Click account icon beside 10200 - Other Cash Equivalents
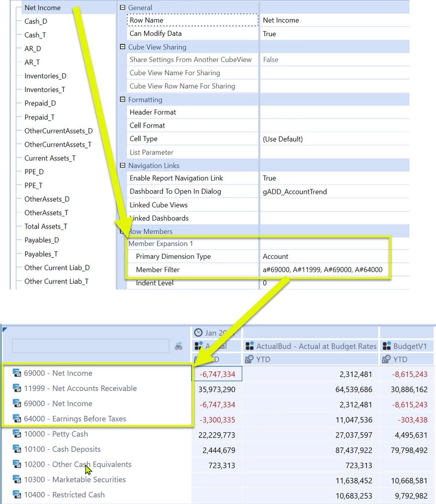 click(x=17, y=464)
